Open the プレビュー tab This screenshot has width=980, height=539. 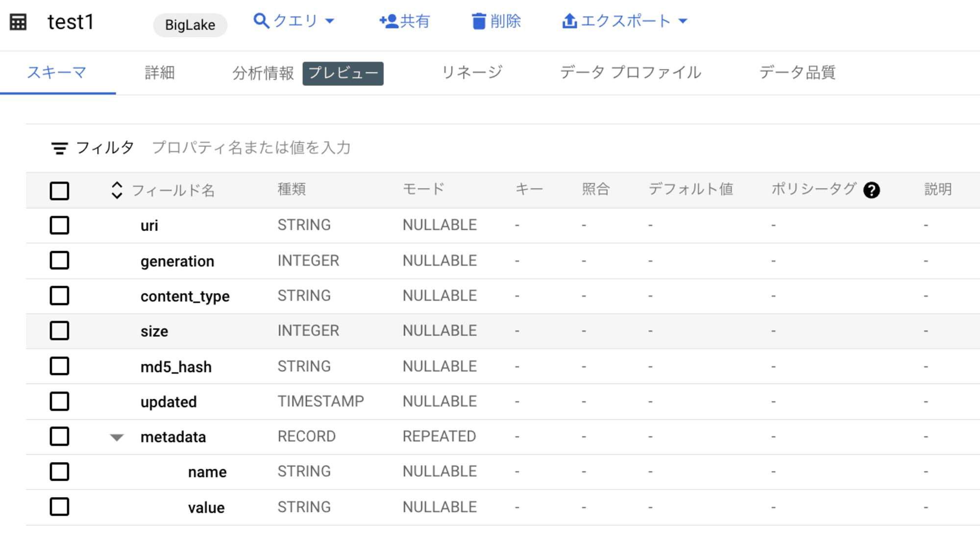tap(343, 73)
